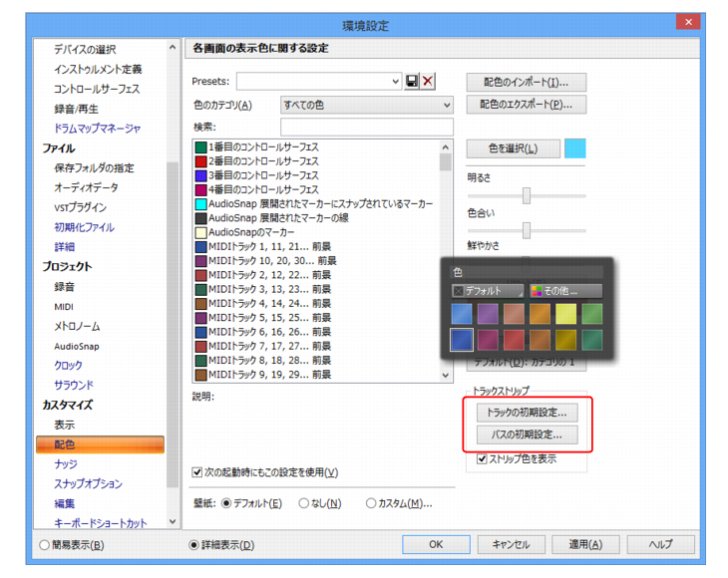This screenshot has height=578, width=728.
Task: Uncheck ストリップ色を表示 checkbox
Action: coord(482,458)
